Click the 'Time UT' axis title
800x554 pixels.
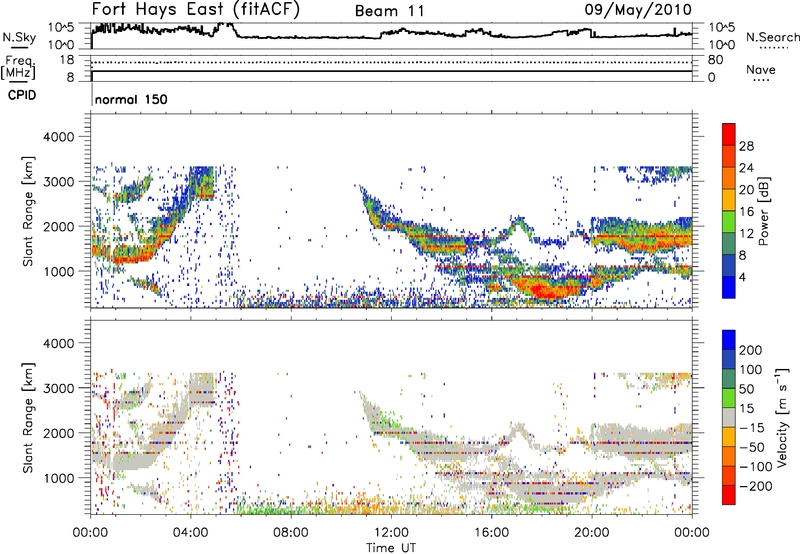pos(391,547)
